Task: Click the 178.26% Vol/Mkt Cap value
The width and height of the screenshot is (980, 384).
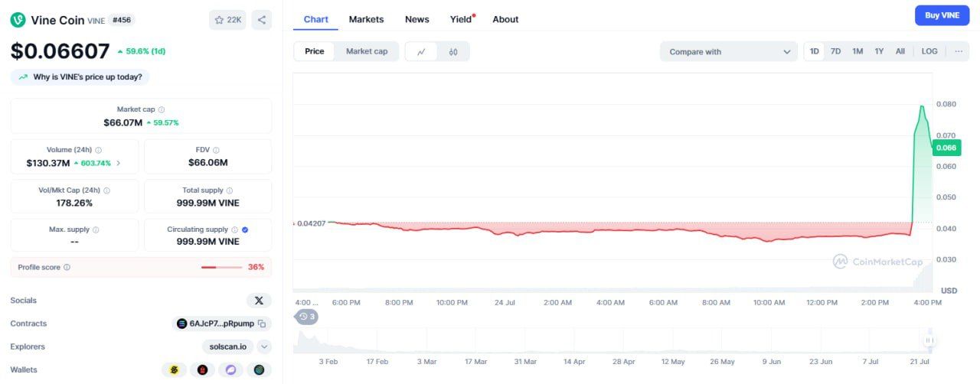Action: pyautogui.click(x=75, y=203)
